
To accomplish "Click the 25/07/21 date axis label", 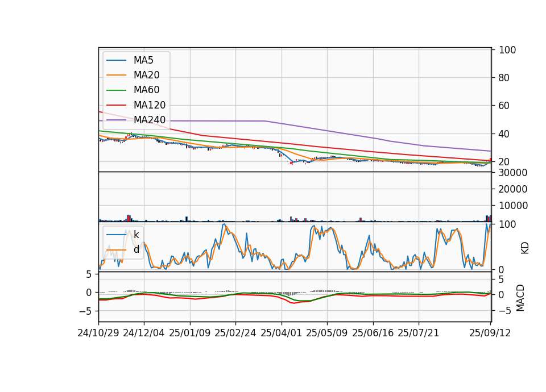I will (419, 333).
